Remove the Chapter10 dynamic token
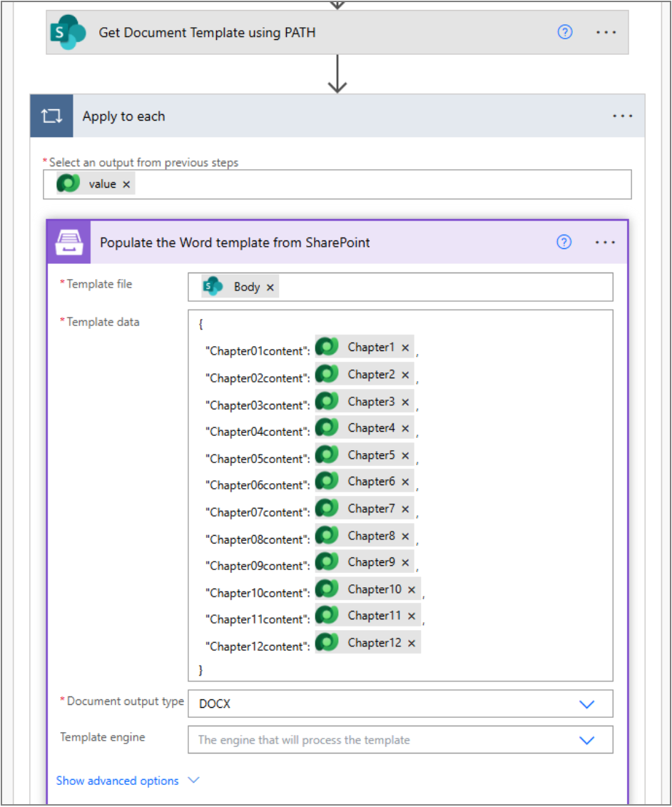Viewport: 672px width, 807px height. [x=412, y=590]
